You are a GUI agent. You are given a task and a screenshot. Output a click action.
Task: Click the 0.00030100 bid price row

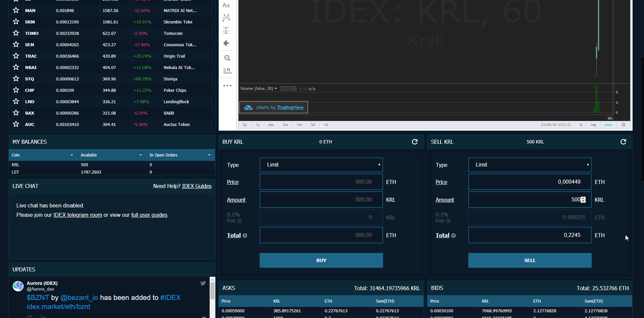pos(530,311)
